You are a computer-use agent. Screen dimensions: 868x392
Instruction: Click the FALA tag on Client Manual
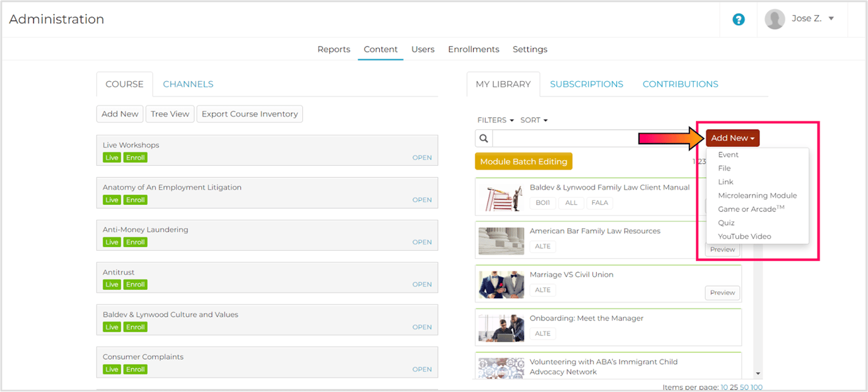(600, 203)
